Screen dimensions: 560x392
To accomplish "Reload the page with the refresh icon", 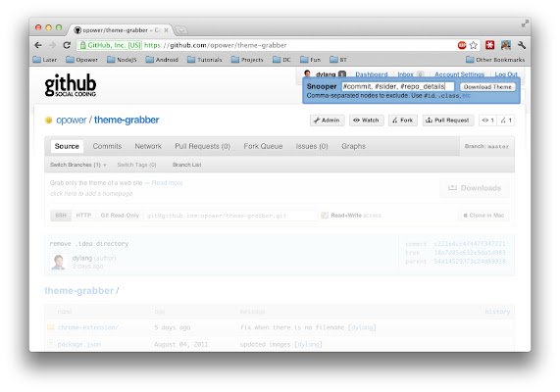I will (x=67, y=45).
